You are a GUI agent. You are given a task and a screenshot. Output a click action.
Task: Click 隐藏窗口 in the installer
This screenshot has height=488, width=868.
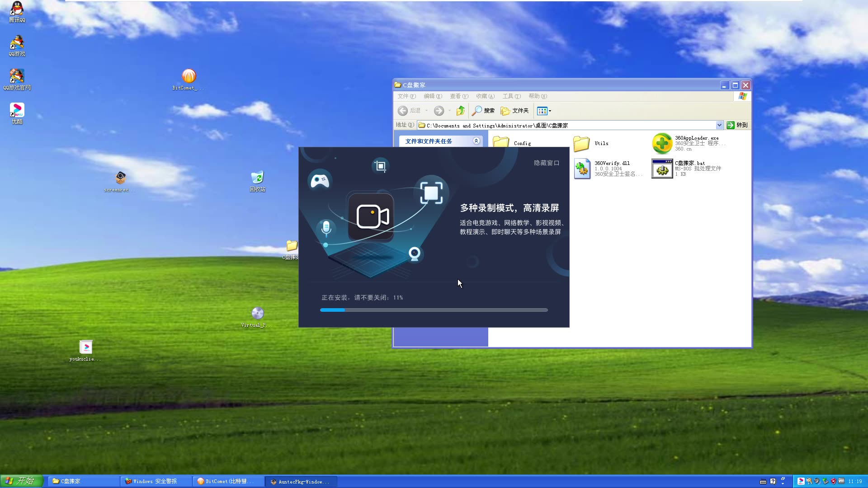pos(546,163)
